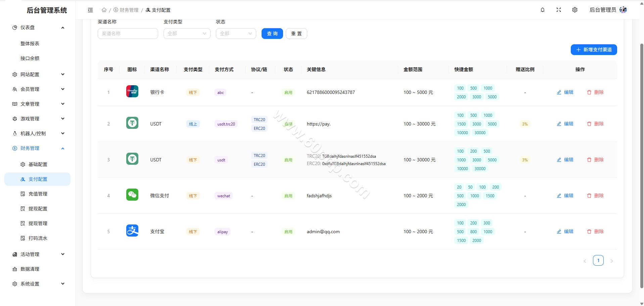Collapse the 财务管理 menu chevron
The width and height of the screenshot is (644, 306).
[63, 148]
